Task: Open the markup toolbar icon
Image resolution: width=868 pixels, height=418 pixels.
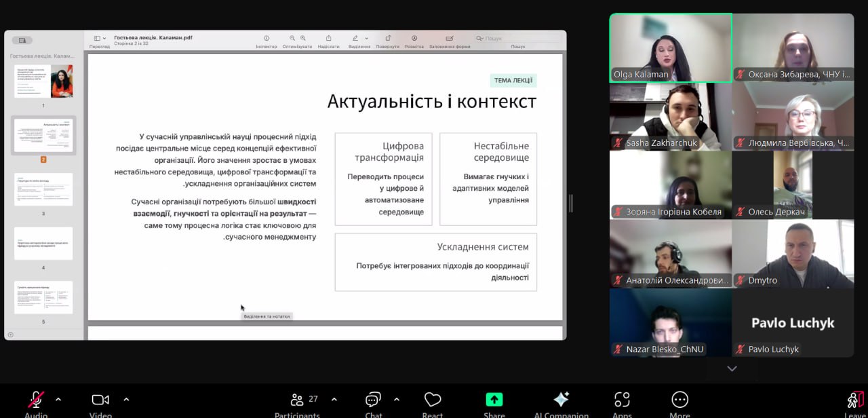Action: point(414,39)
